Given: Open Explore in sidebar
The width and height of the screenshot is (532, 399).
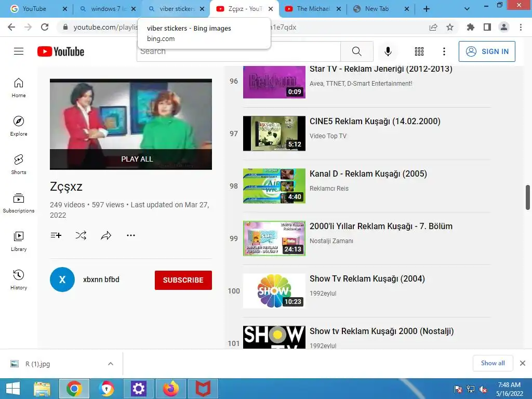Looking at the screenshot, I should click(x=19, y=126).
